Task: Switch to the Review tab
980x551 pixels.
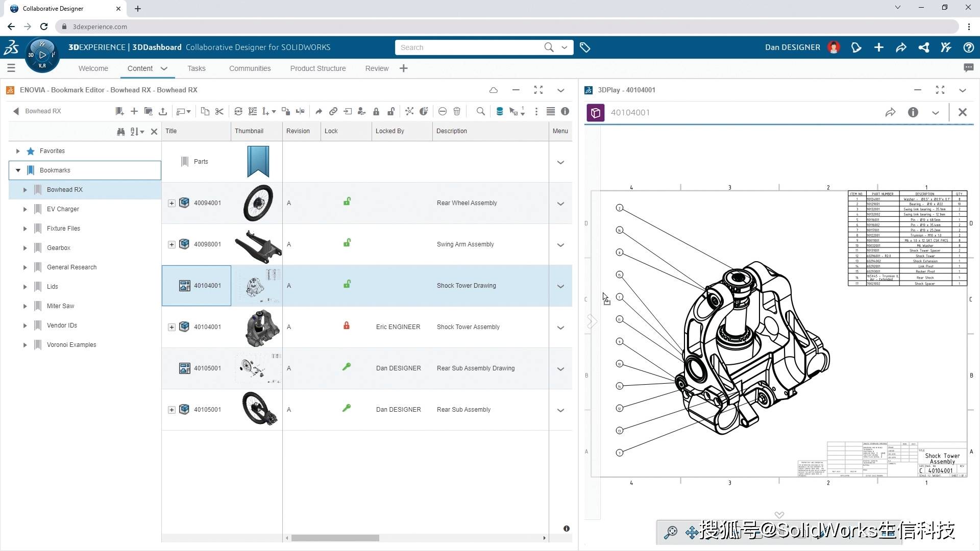Action: tap(377, 68)
